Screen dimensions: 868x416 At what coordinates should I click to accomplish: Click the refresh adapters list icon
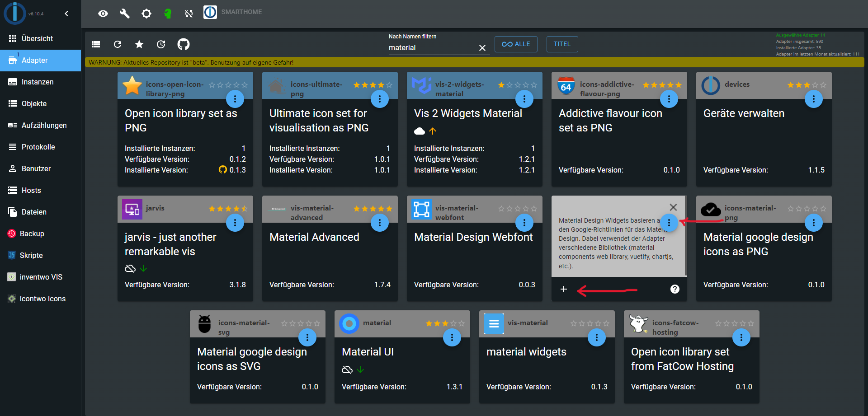point(118,44)
